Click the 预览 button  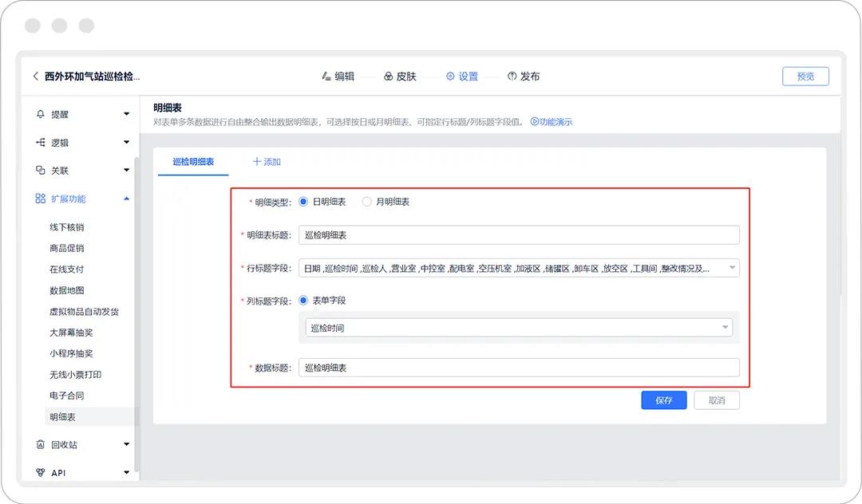tap(805, 77)
